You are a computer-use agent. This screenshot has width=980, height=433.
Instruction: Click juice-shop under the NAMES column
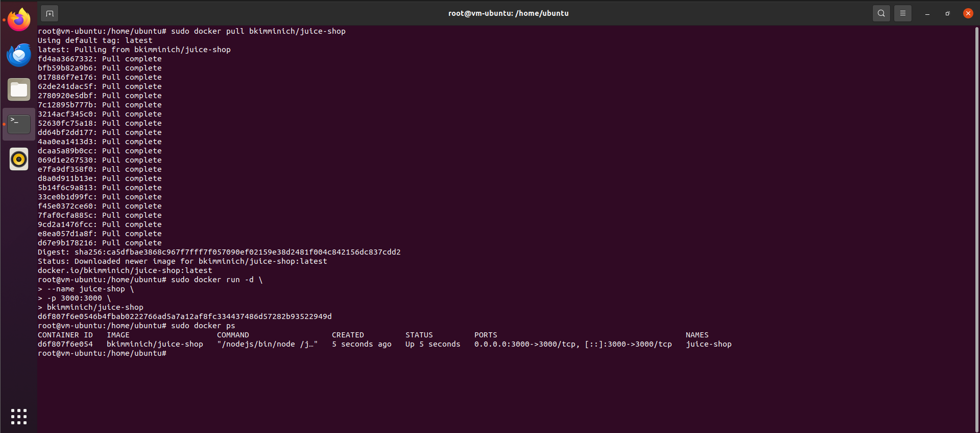point(708,344)
